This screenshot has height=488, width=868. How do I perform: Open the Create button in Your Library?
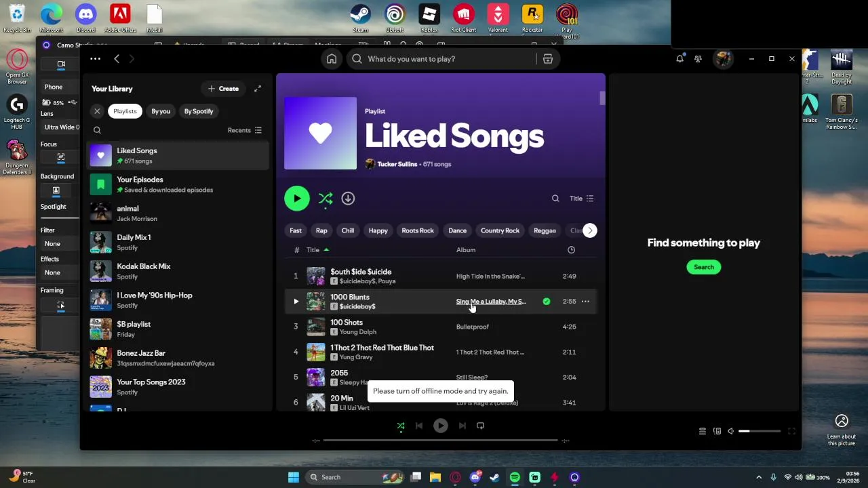223,89
